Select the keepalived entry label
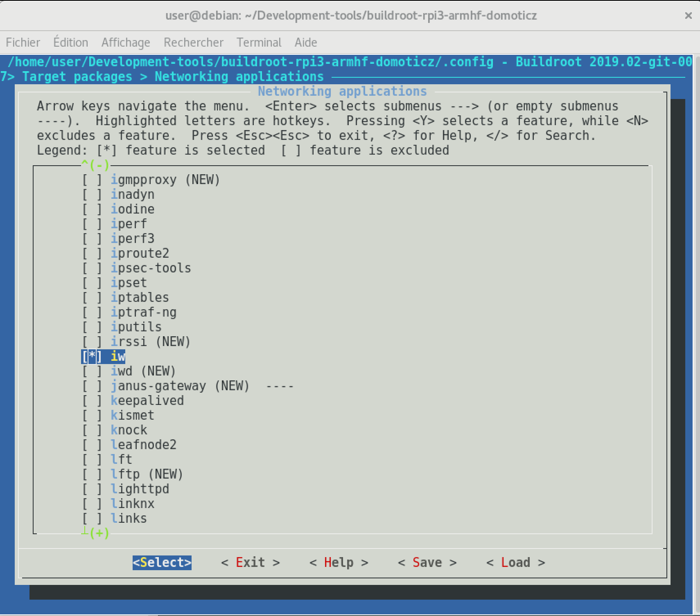 tap(147, 401)
